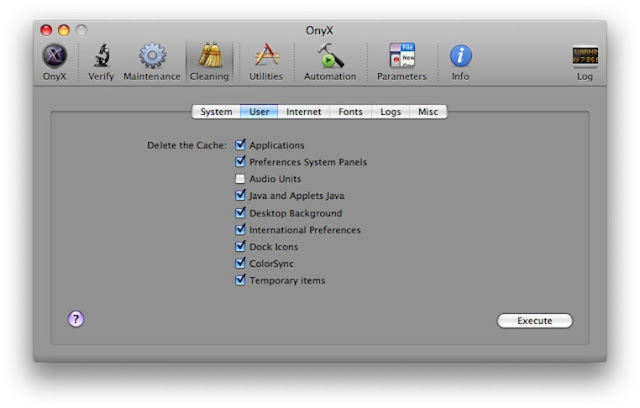Select the User tab

click(259, 112)
